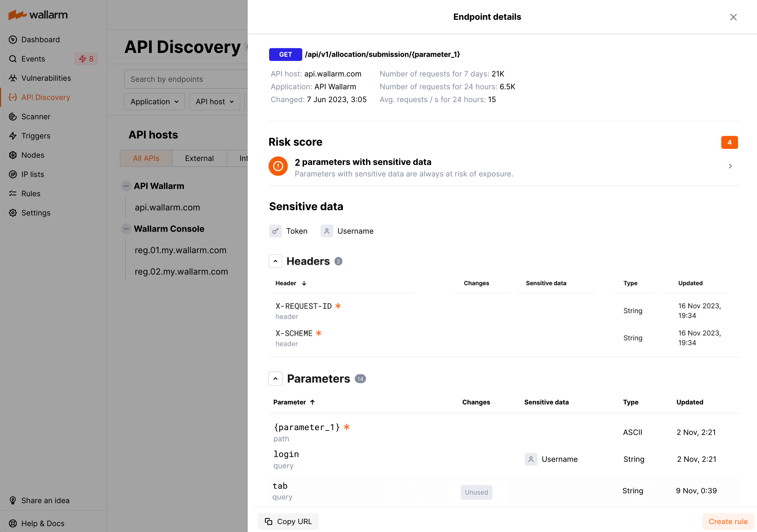
Task: Click the orange asterisk next to X-SCHEME
Action: coord(319,333)
